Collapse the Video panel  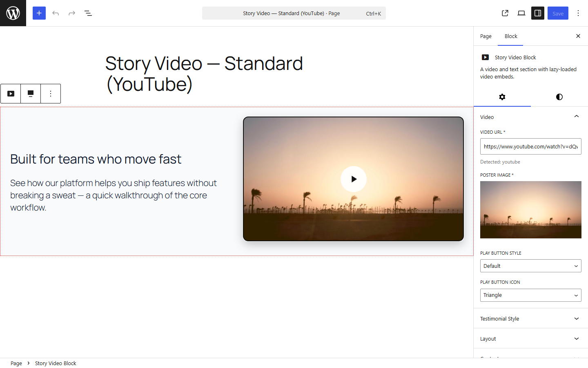[531, 117]
